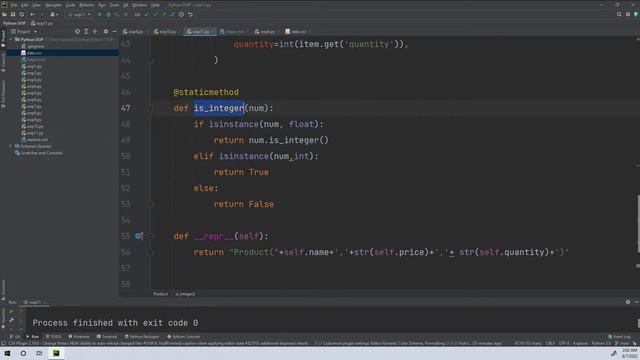Click the Rerun icon in the Run panel
Screen dimensions: 640x360
pyautogui.click(x=11, y=312)
